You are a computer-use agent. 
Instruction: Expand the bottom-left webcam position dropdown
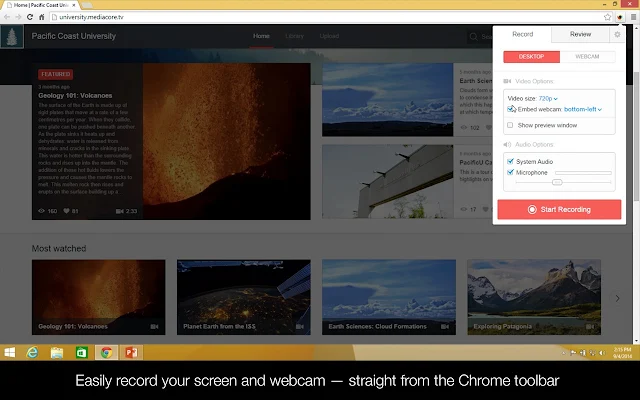(x=583, y=109)
